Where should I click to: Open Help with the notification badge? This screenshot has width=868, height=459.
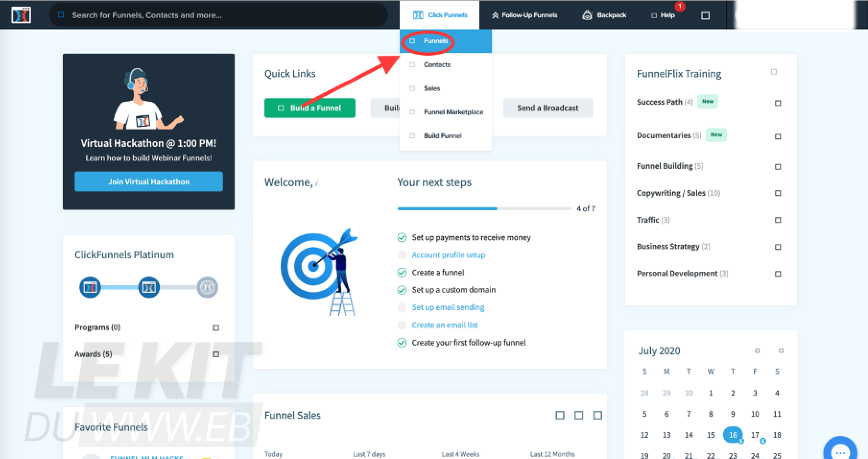pos(664,15)
